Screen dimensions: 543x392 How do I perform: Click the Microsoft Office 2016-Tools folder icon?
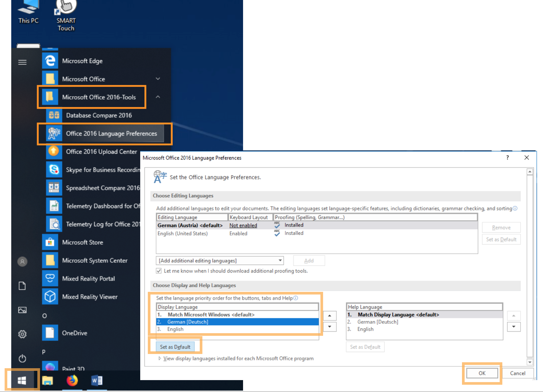[x=50, y=97]
